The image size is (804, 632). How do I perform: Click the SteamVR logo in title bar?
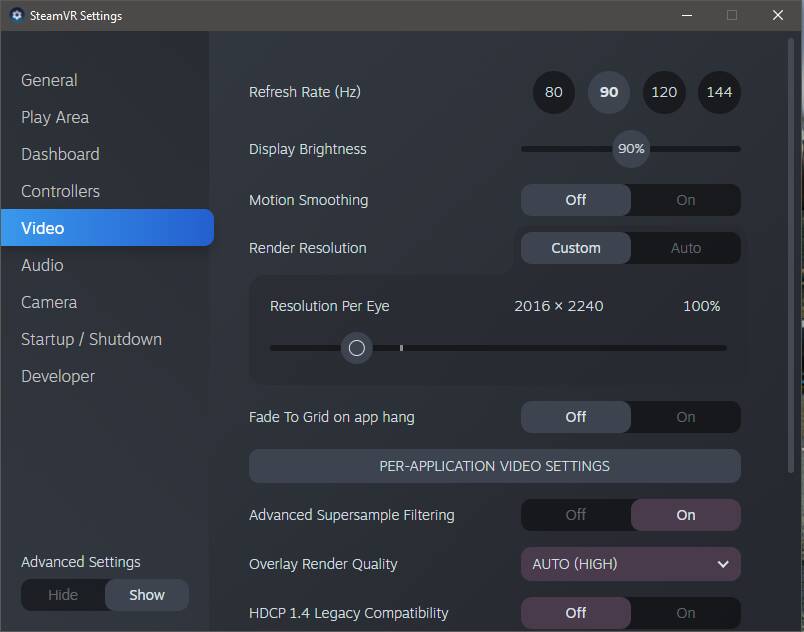click(16, 15)
